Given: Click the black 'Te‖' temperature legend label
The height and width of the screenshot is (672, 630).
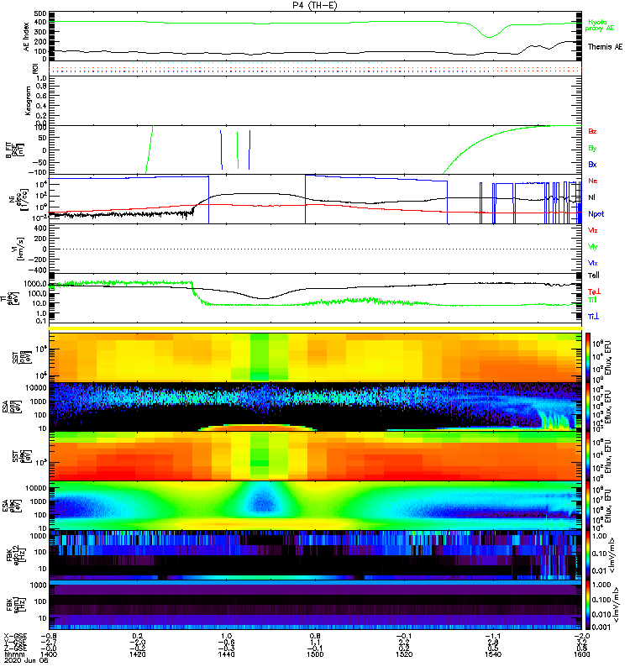Looking at the screenshot, I should tap(594, 276).
